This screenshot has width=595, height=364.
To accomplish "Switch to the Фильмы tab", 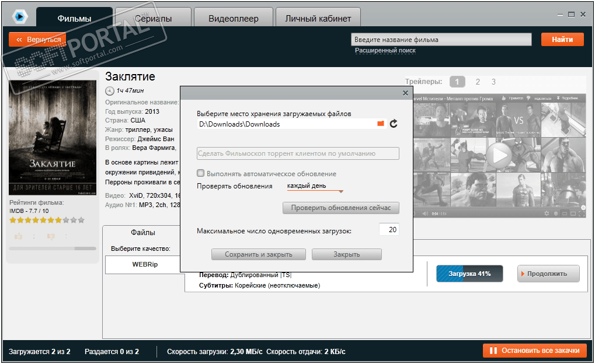I will tap(74, 18).
